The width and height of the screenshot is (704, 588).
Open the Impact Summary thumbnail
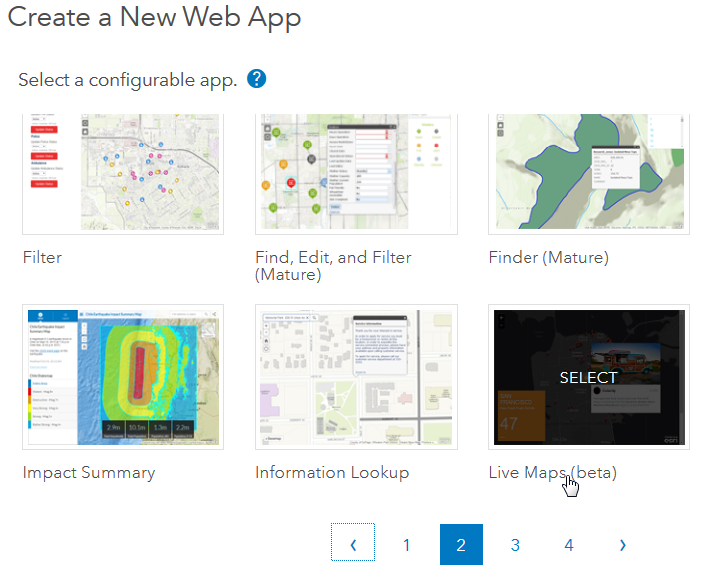[123, 377]
